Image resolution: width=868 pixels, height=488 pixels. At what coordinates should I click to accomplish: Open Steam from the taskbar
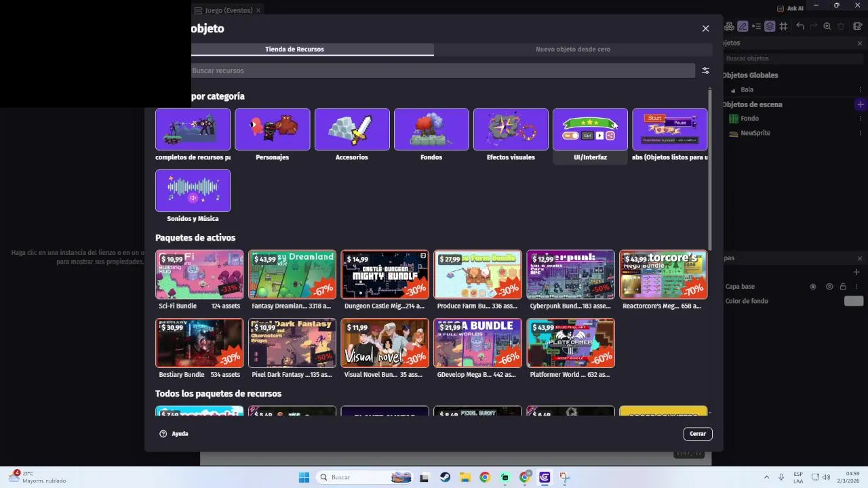[445, 477]
